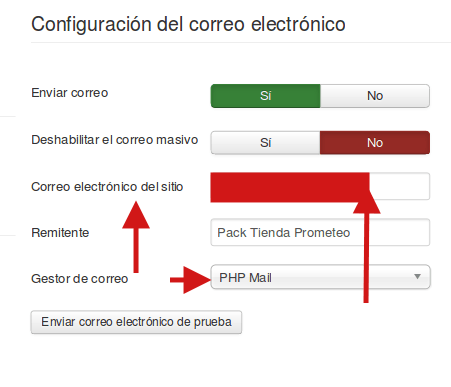Click the Configuración del correo electrónico heading
Image resolution: width=451 pixels, height=387 pixels.
point(188,24)
